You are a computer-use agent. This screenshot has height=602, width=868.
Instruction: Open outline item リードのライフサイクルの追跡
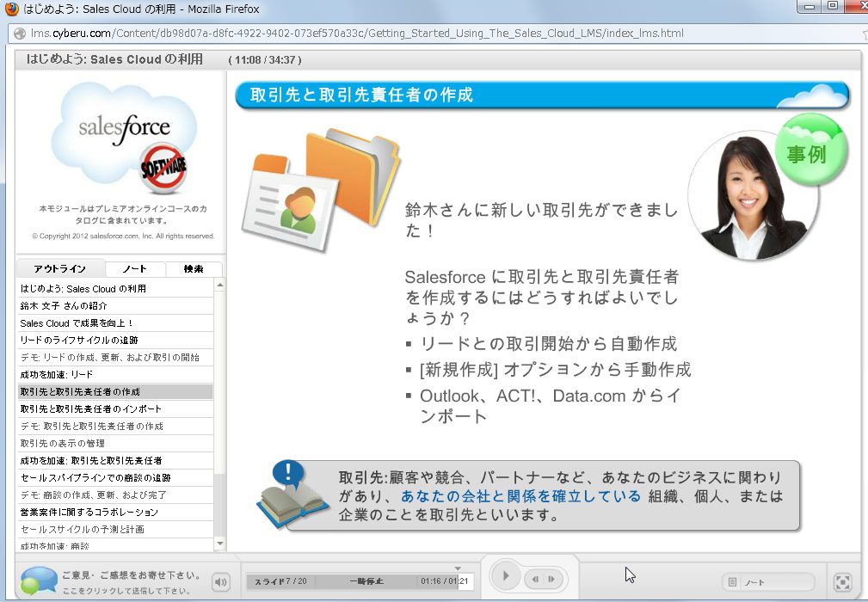coord(115,341)
